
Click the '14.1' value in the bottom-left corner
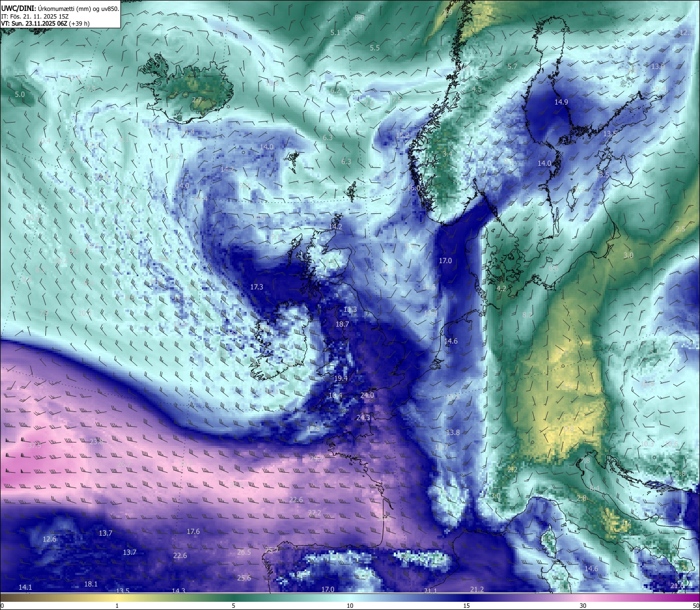(x=25, y=587)
